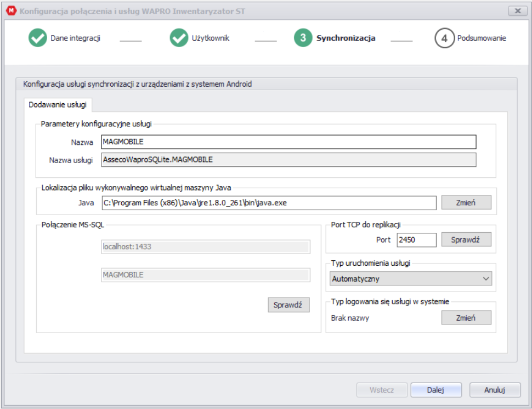532x409 pixels.
Task: Click the Brak nazwy logon text
Action: 350,318
